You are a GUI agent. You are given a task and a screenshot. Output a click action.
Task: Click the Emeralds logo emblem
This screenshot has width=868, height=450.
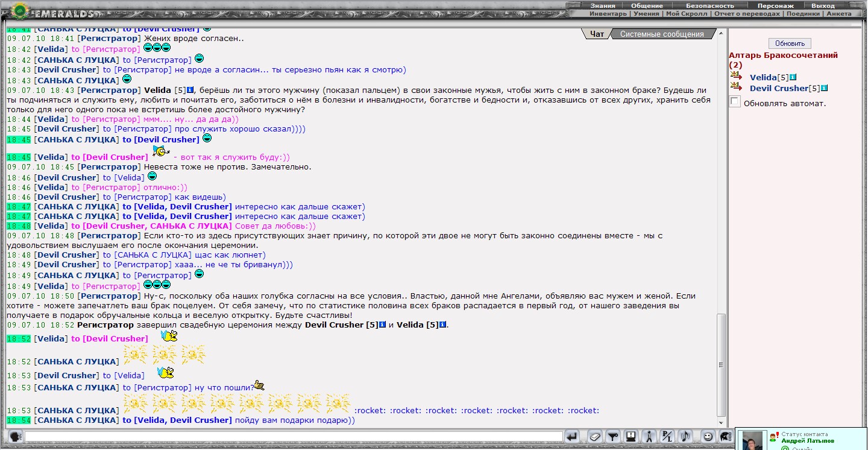[x=18, y=11]
